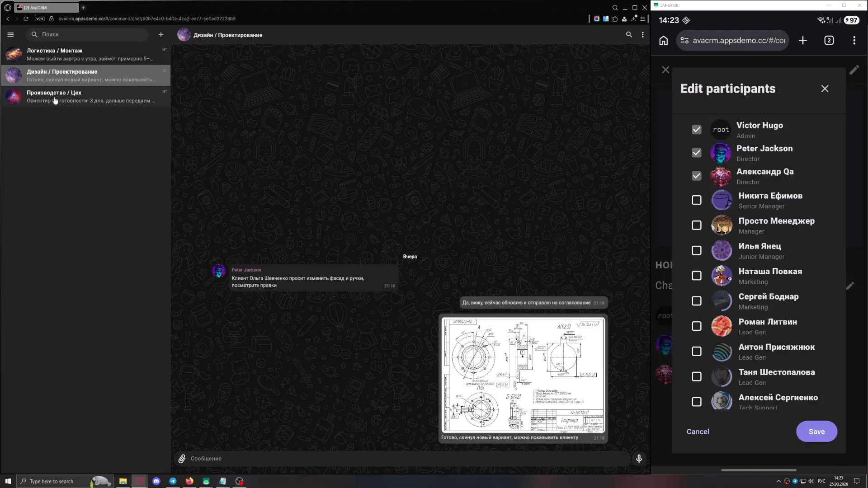This screenshot has height=488, width=868.
Task: Open the three-dot chat options menu
Action: click(643, 35)
